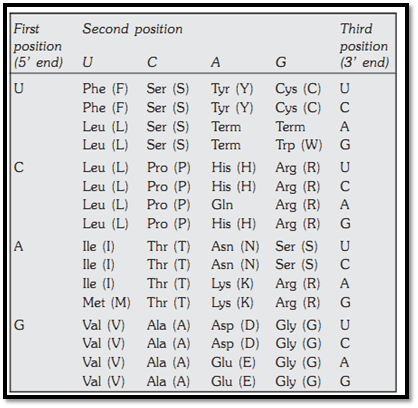
Task: Select the last Gly (G) entry
Action: [298, 382]
